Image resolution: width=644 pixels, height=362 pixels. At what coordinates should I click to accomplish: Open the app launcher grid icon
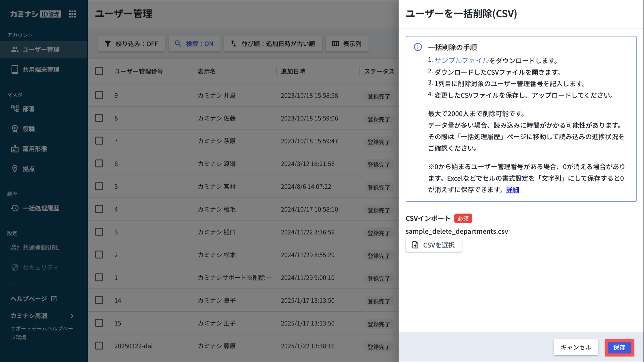coord(72,14)
